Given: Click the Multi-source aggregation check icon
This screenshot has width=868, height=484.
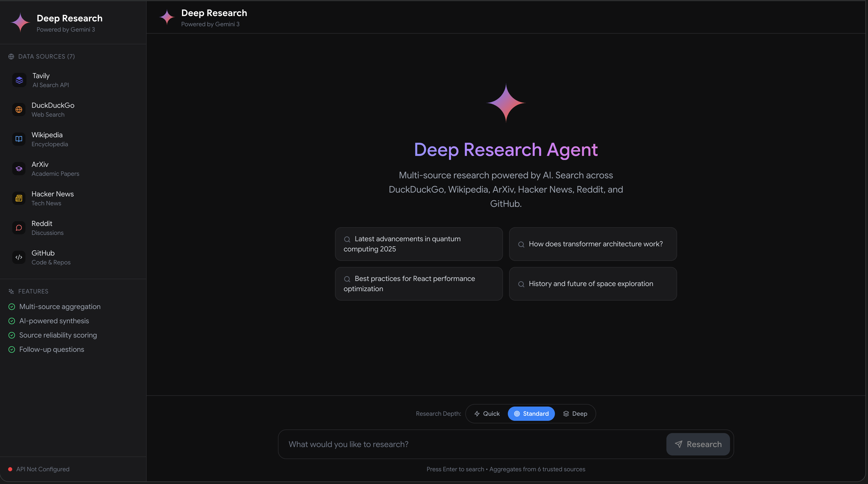Looking at the screenshot, I should click(12, 307).
